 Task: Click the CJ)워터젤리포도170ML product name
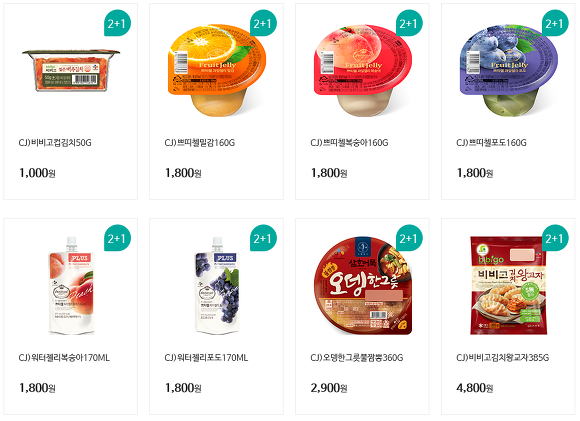click(206, 358)
